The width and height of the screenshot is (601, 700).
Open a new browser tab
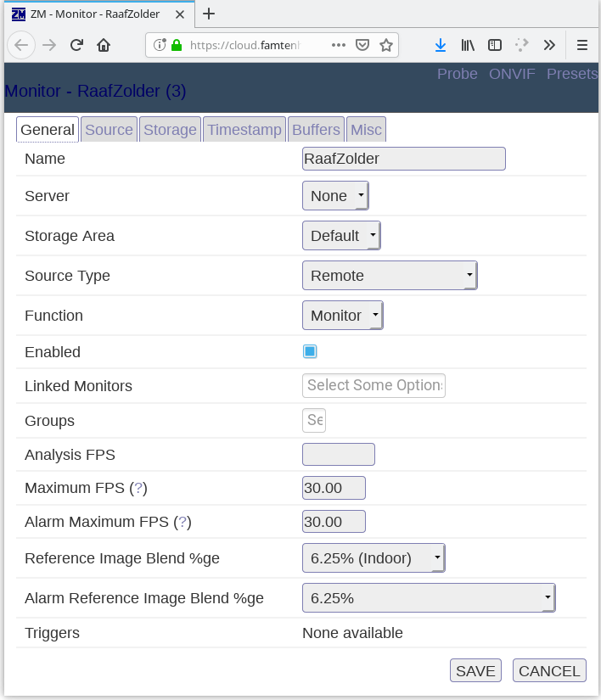(209, 14)
